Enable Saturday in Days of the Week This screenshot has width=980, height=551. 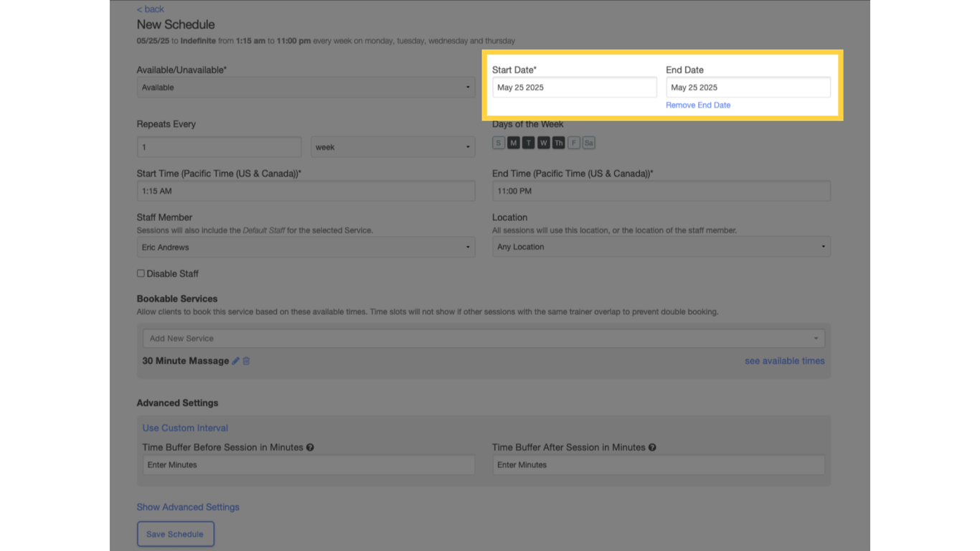[588, 142]
